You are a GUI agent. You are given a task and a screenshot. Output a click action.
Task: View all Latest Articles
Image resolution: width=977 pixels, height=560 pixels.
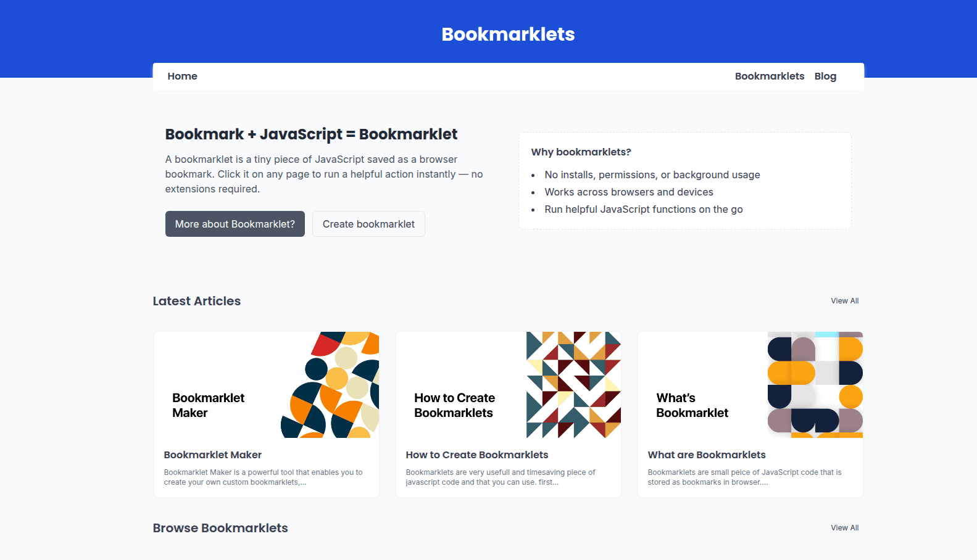coord(844,300)
